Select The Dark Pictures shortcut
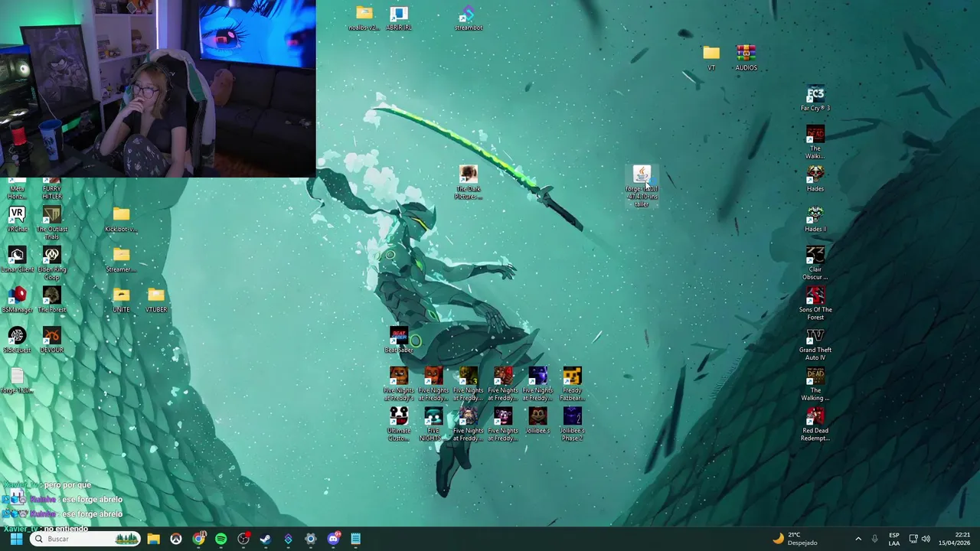 [468, 182]
